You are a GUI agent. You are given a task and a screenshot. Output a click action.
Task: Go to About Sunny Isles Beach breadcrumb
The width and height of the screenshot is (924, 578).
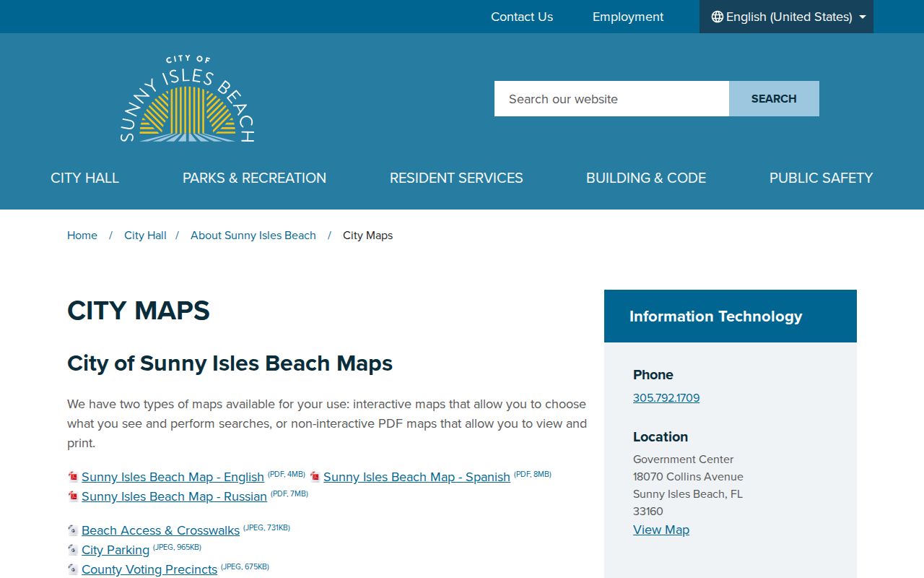(253, 236)
